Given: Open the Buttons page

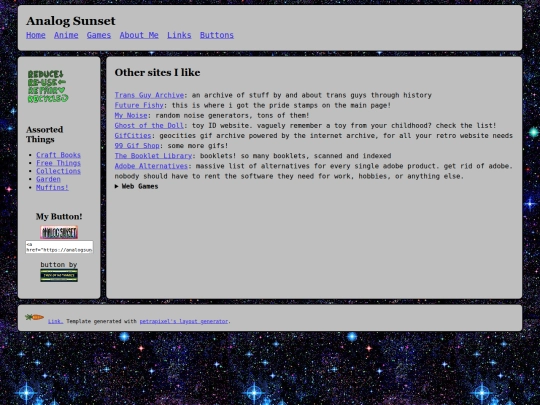Looking at the screenshot, I should (217, 35).
